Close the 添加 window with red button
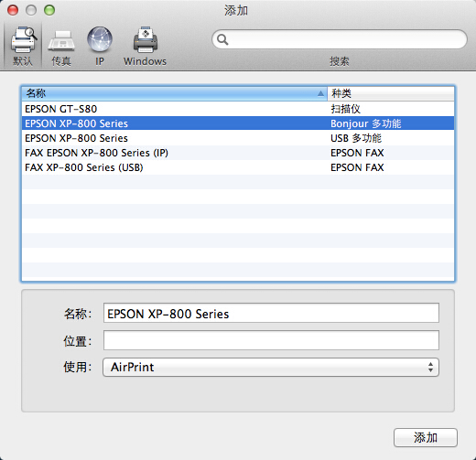The height and width of the screenshot is (460, 476). [13, 10]
